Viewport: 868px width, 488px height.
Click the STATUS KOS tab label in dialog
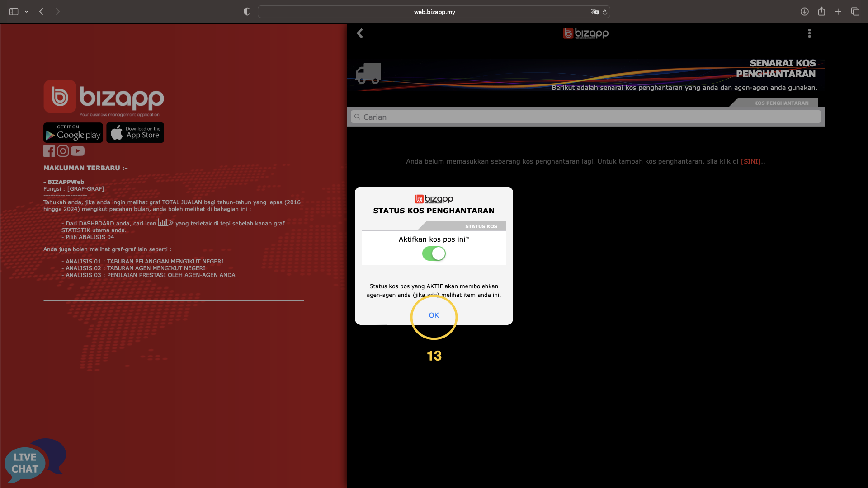point(481,226)
